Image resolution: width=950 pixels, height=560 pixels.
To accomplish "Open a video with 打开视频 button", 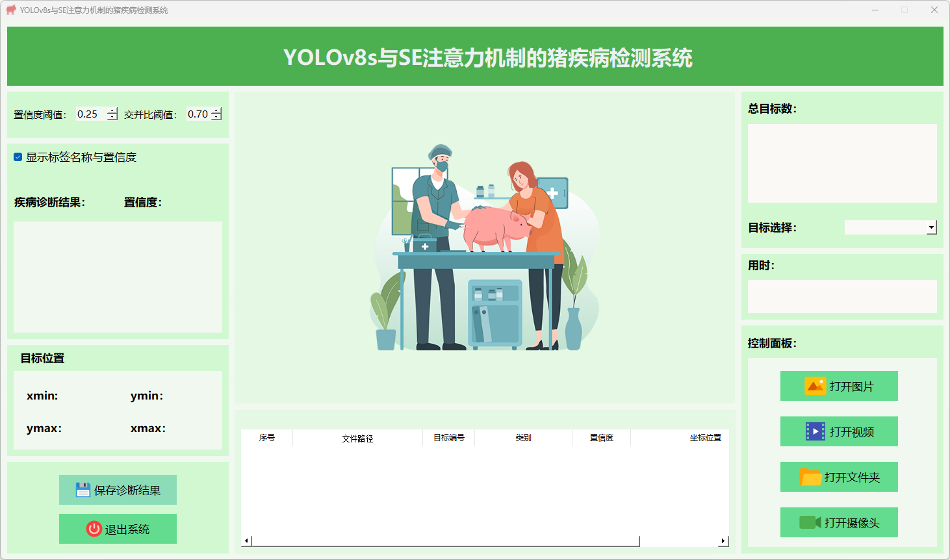I will tap(839, 431).
